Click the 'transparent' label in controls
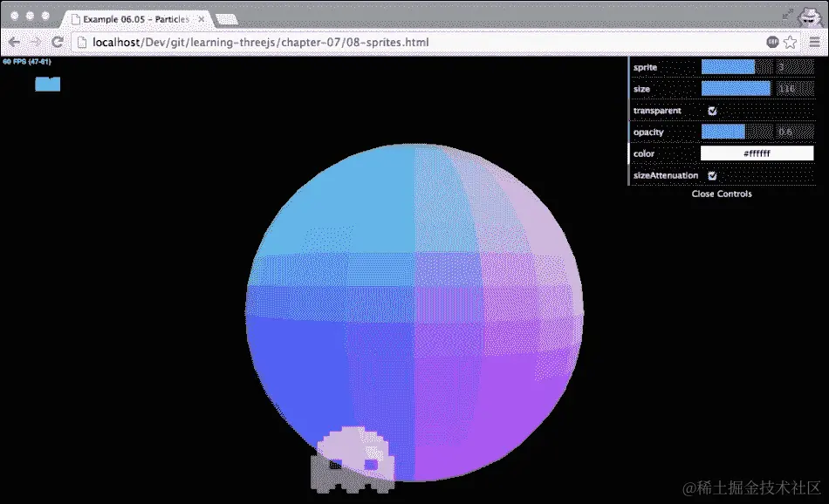 [657, 111]
